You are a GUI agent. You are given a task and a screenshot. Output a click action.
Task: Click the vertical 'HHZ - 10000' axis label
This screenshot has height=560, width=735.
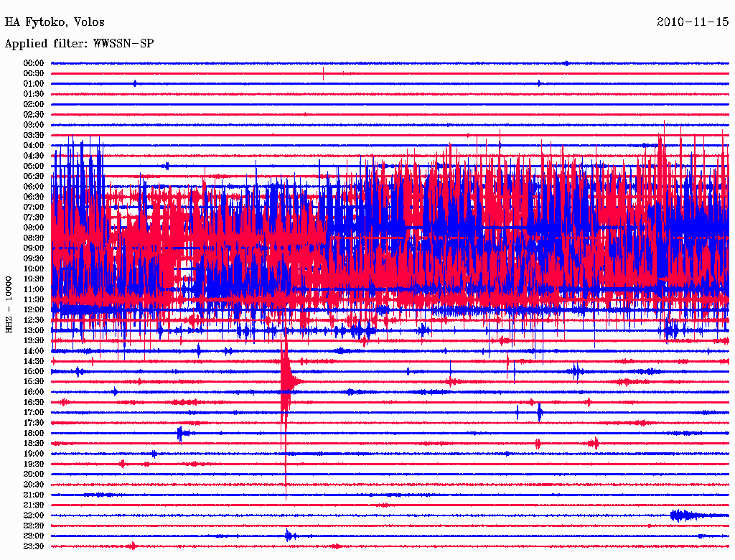9,305
